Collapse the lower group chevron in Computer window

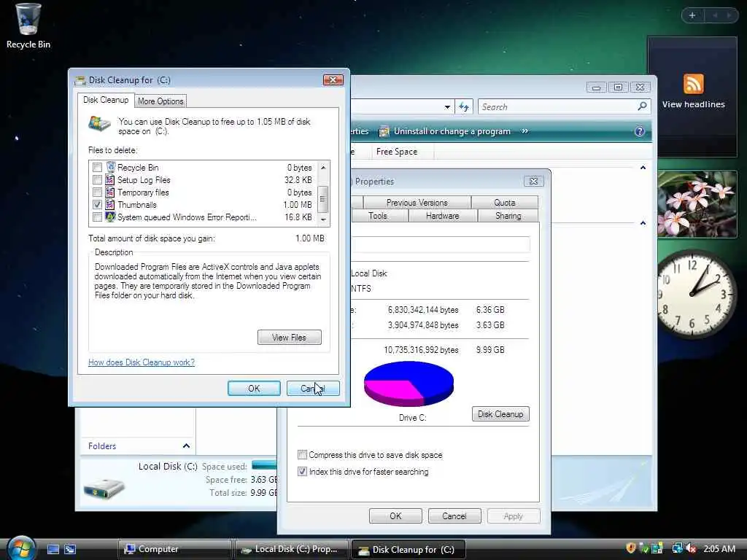coord(643,223)
